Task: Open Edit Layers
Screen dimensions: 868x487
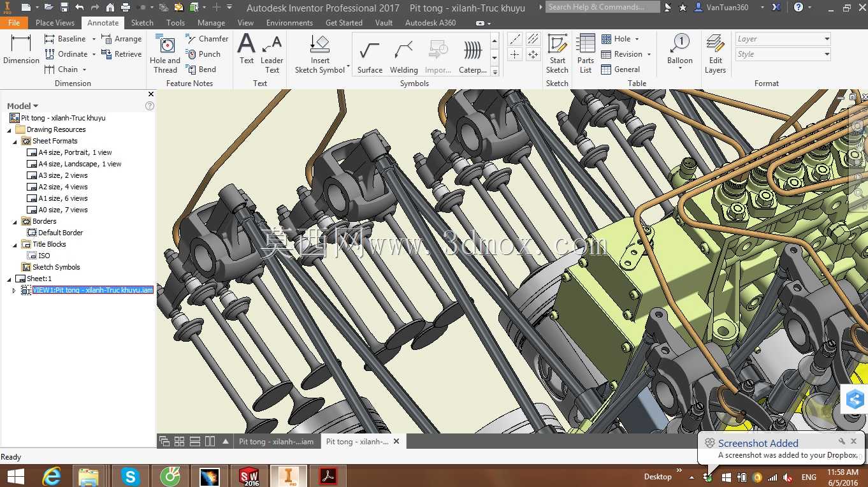Action: [x=715, y=54]
